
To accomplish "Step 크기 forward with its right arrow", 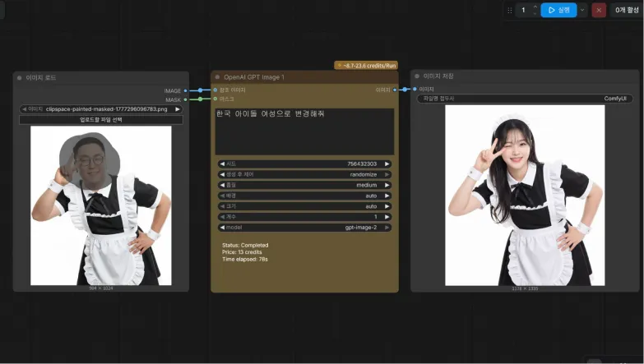I will click(387, 206).
